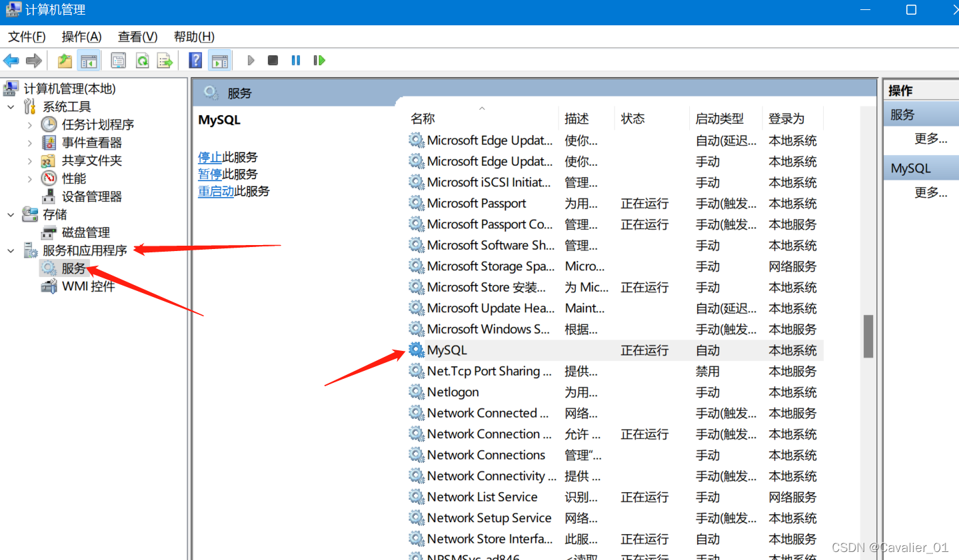Click the services list scrollbar thumb
This screenshot has width=959, height=560.
tap(868, 336)
